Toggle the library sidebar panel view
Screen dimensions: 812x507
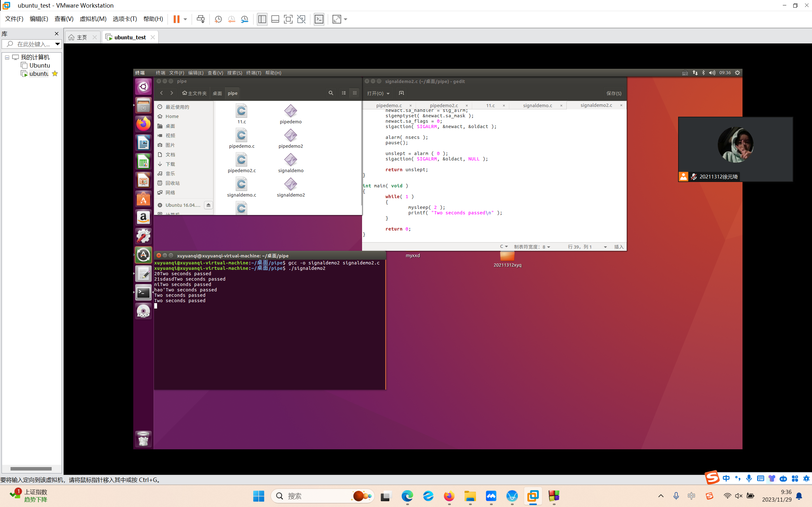tap(262, 19)
